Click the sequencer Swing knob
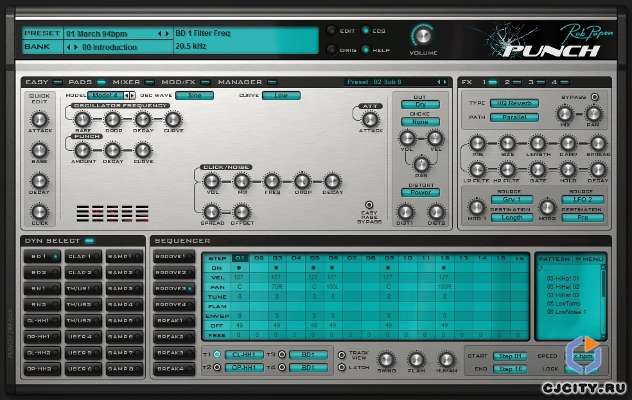The height and width of the screenshot is (400, 632). [x=386, y=360]
